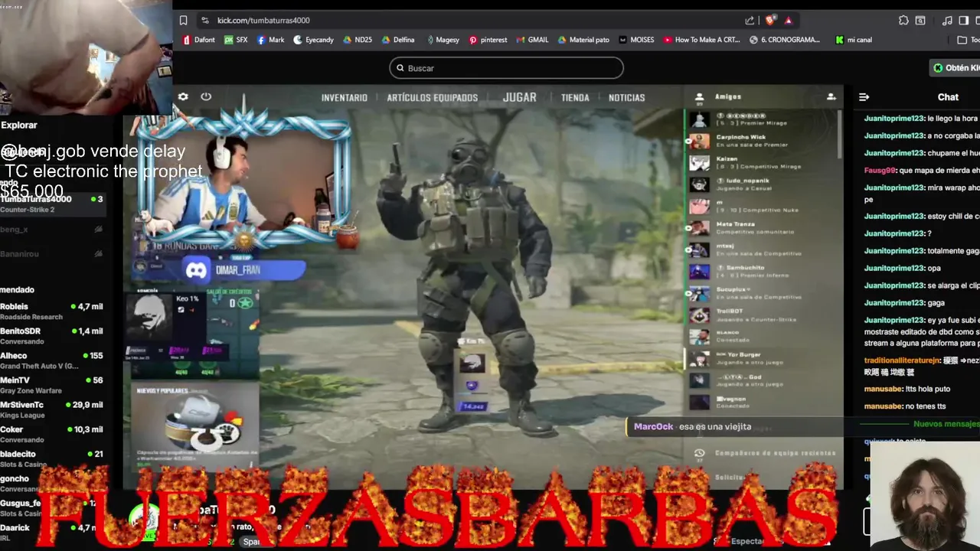Open BenitoSDR channel in Kick sidebar
This screenshot has height=551, width=980.
pos(52,336)
